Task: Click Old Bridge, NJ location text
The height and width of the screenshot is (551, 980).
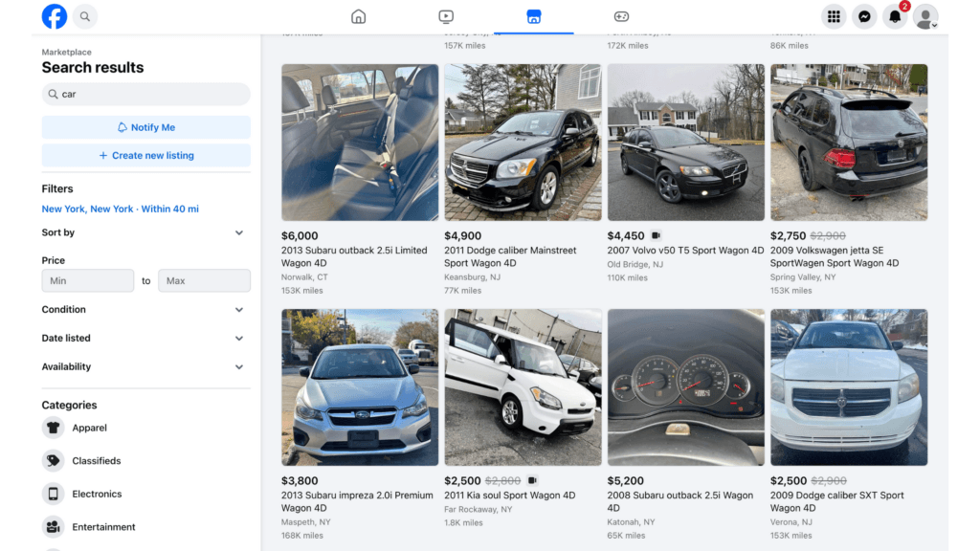Action: pyautogui.click(x=635, y=265)
